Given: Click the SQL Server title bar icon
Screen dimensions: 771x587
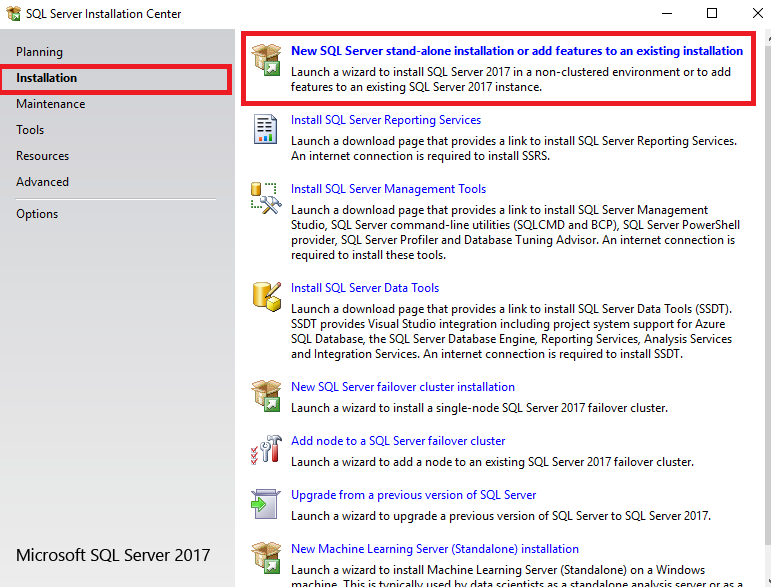Looking at the screenshot, I should click(13, 13).
